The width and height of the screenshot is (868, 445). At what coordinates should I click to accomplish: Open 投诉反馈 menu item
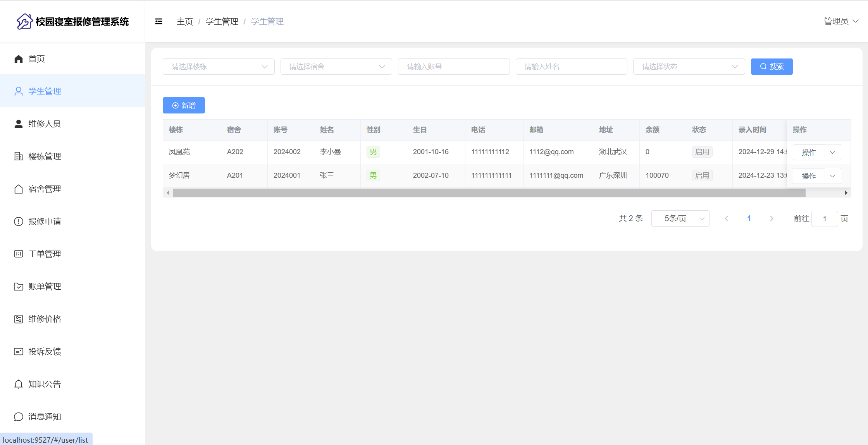(45, 352)
